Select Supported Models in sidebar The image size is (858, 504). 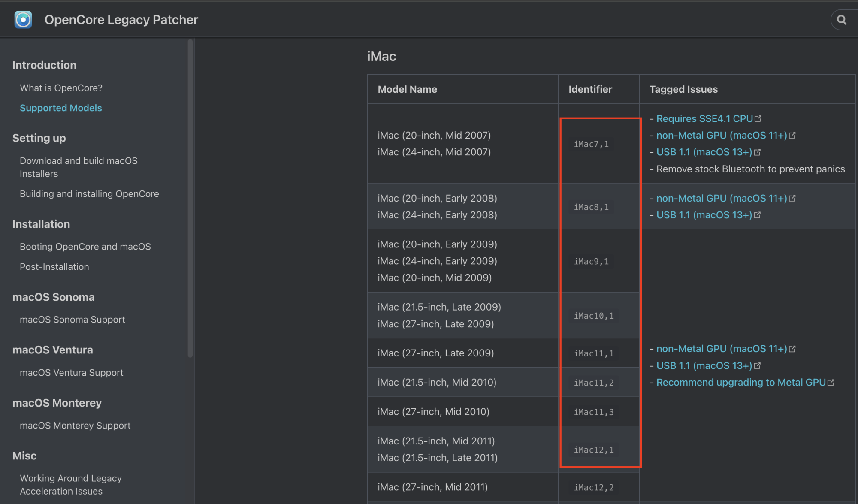point(60,108)
